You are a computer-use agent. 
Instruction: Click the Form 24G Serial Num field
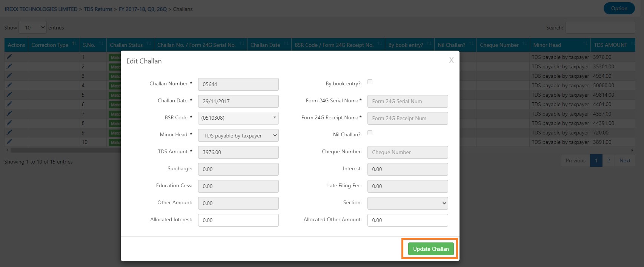(x=408, y=101)
